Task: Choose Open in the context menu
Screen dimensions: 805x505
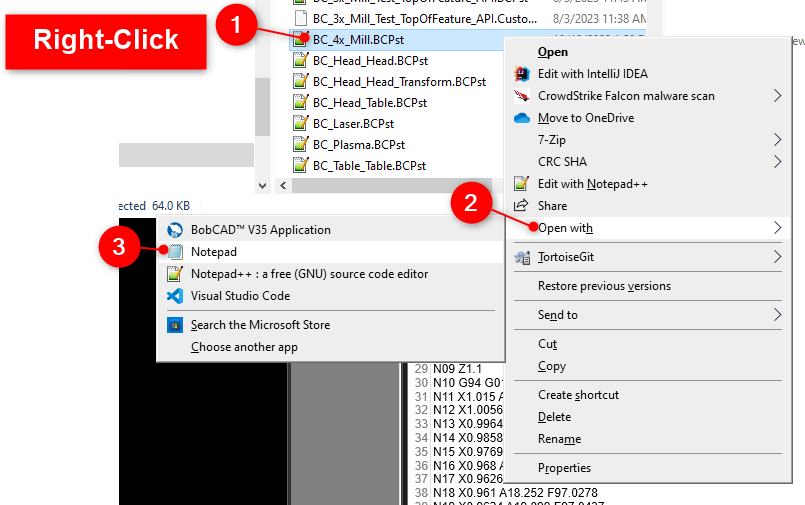Action: (x=553, y=52)
